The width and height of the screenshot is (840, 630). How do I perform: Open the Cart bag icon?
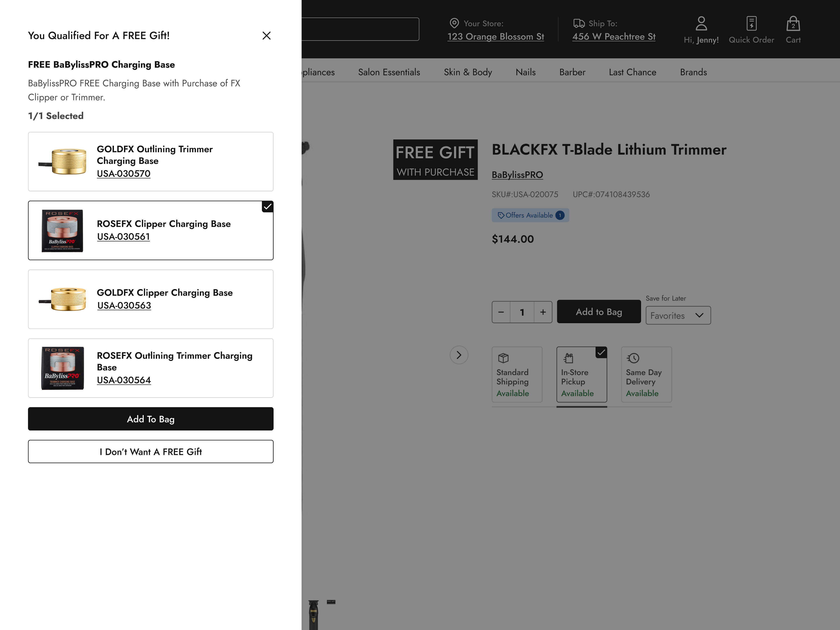pyautogui.click(x=793, y=24)
